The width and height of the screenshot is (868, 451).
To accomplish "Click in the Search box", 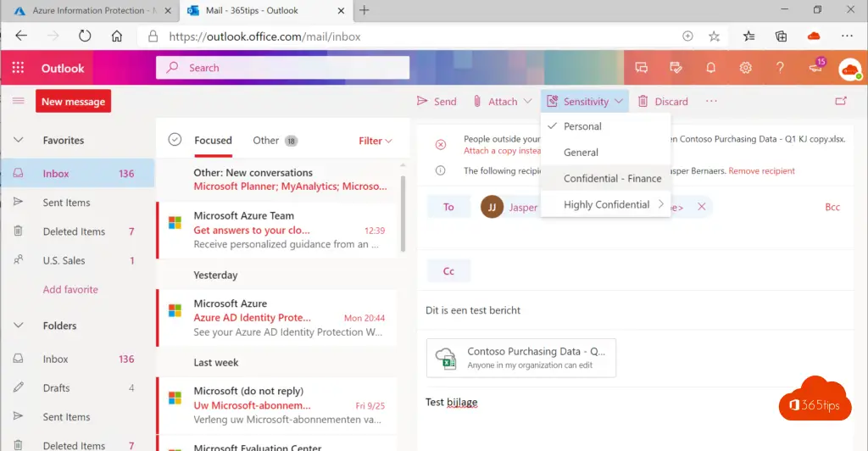I will 282,68.
